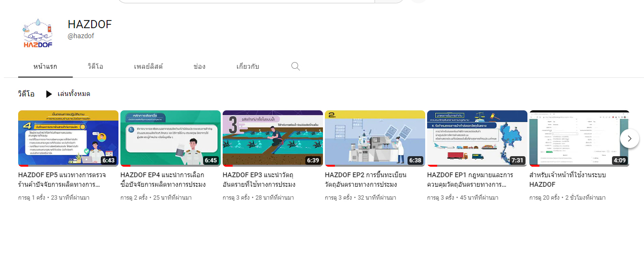644x256 pixels.
Task: Click the 6:45 duration badge
Action: tap(211, 160)
